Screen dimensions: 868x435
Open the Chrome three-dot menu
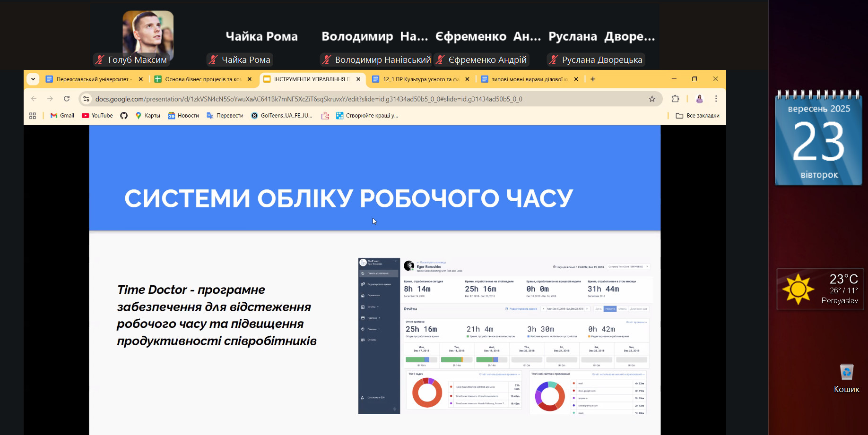coord(716,99)
